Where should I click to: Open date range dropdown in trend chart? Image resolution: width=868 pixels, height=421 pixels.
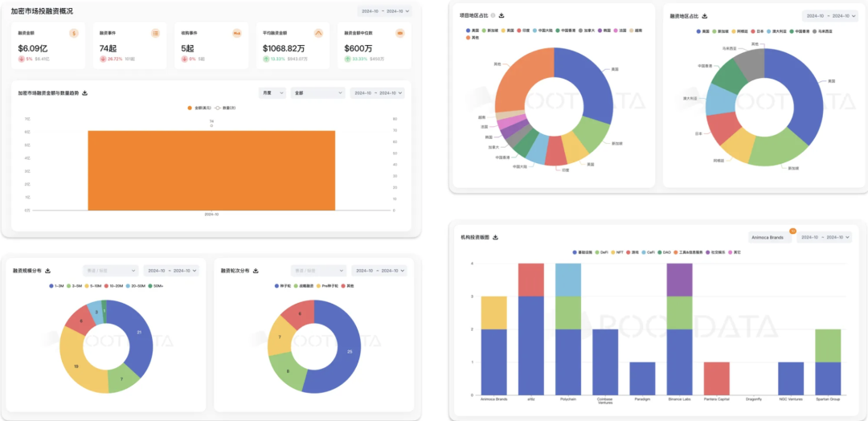point(378,93)
